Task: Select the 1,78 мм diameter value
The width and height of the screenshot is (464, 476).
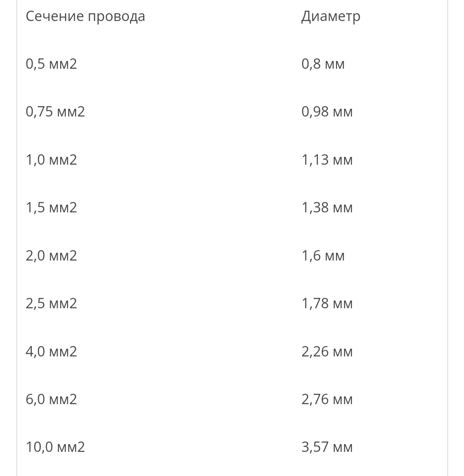Action: 327,303
